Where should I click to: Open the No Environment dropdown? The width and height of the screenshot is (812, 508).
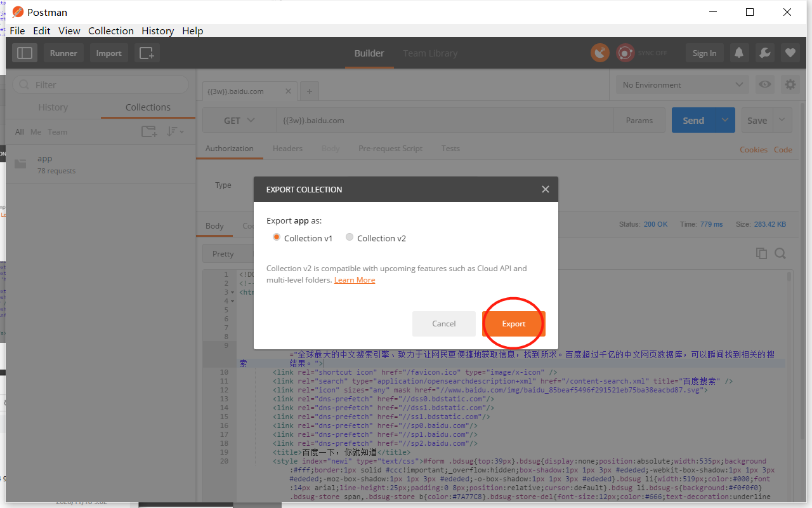pos(683,84)
